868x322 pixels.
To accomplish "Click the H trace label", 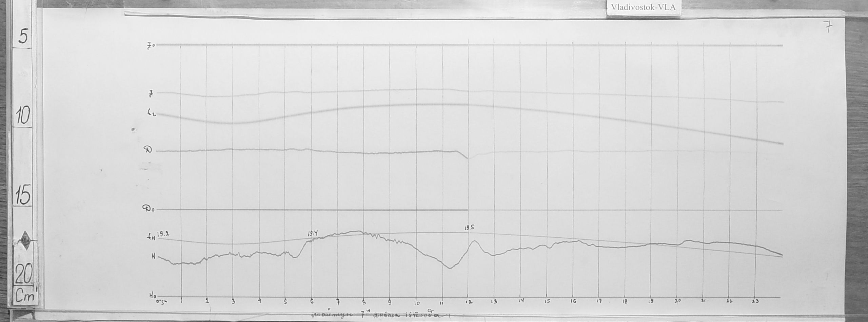I will (153, 257).
